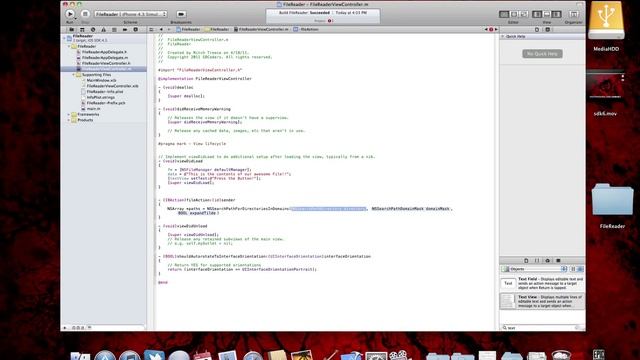Toggle the utilities pane view

click(556, 14)
